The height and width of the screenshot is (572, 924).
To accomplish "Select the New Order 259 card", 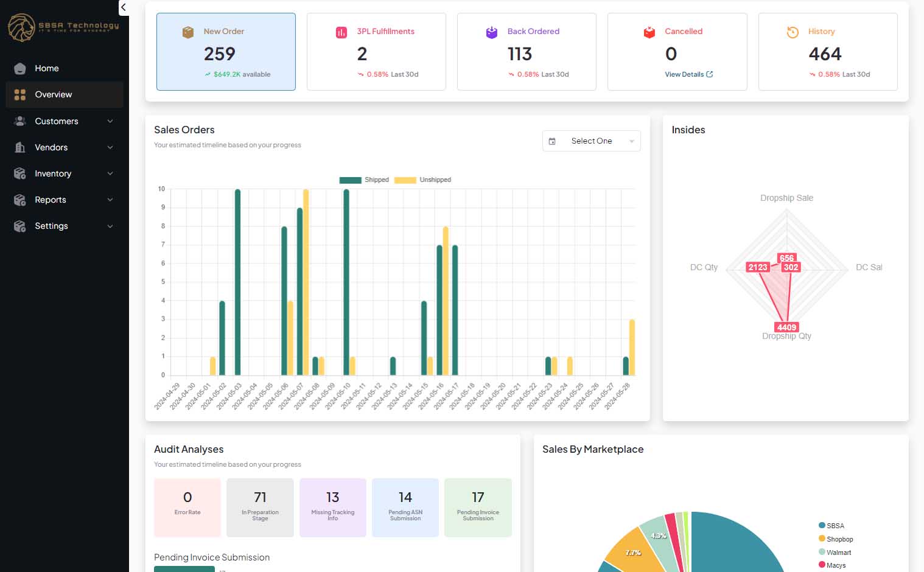I will pyautogui.click(x=226, y=52).
